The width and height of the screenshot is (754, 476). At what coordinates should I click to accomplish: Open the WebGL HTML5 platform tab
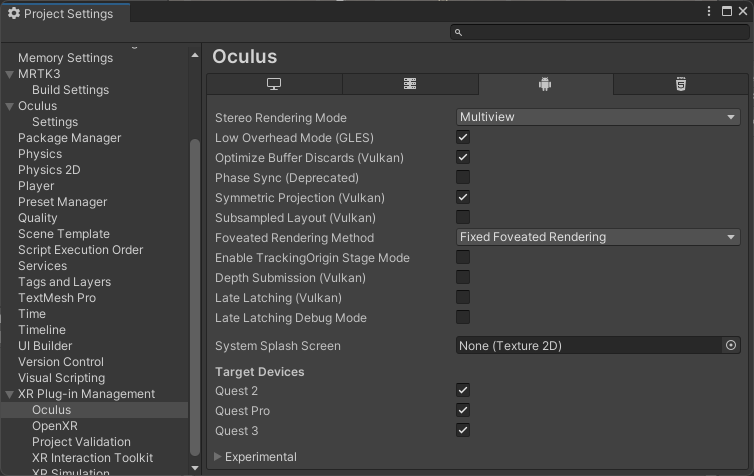pos(681,84)
